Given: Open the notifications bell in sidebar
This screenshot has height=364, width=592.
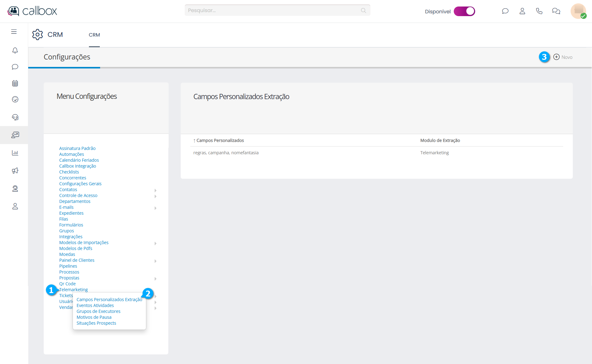Looking at the screenshot, I should tap(15, 50).
